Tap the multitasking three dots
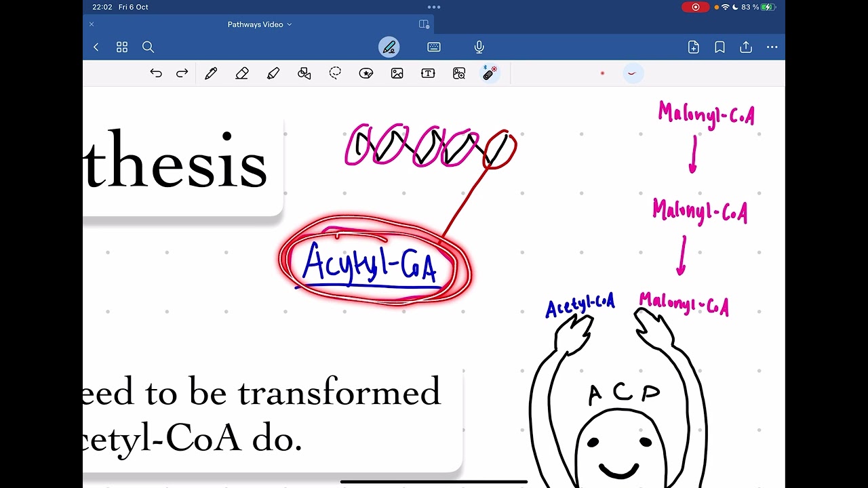The width and height of the screenshot is (868, 488). (434, 7)
